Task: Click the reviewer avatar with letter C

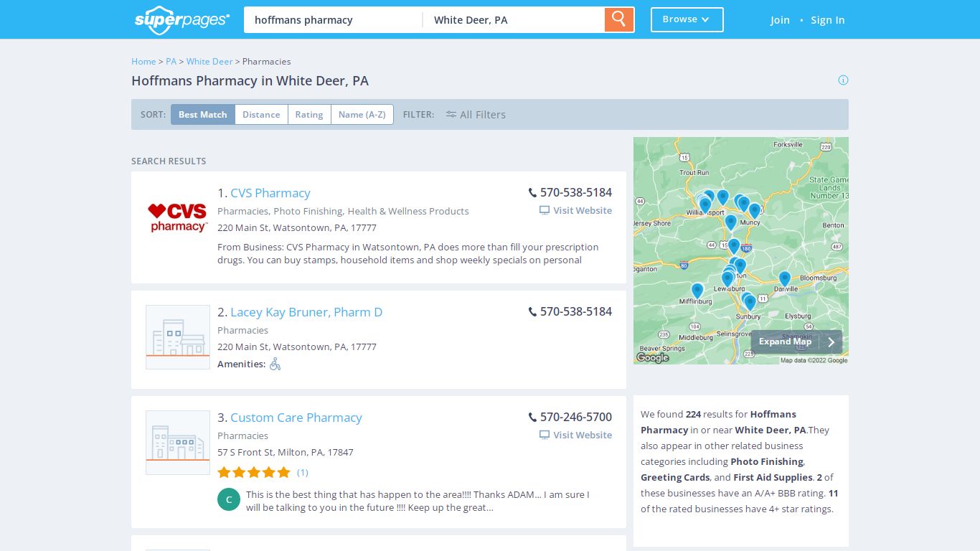Action: (229, 500)
